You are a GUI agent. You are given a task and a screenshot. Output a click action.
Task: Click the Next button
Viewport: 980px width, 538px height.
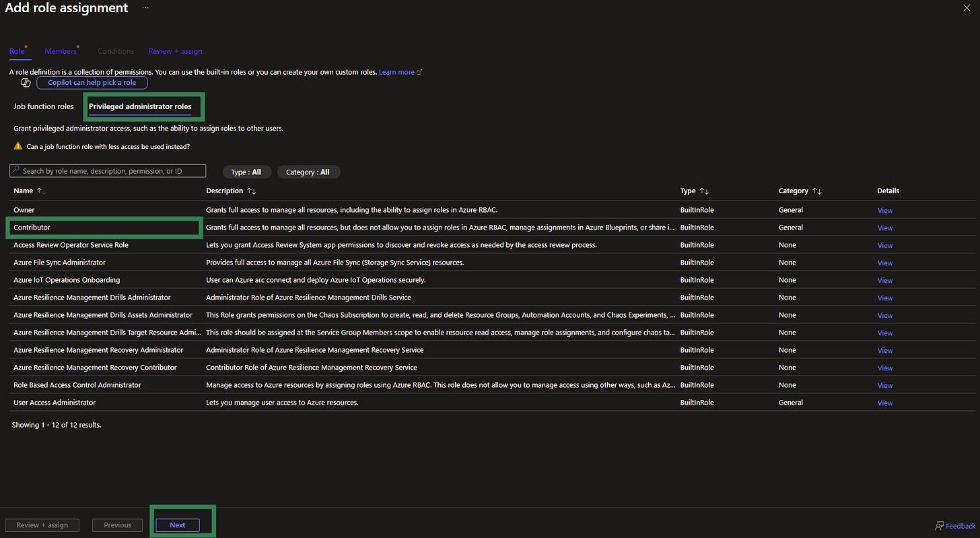[178, 525]
